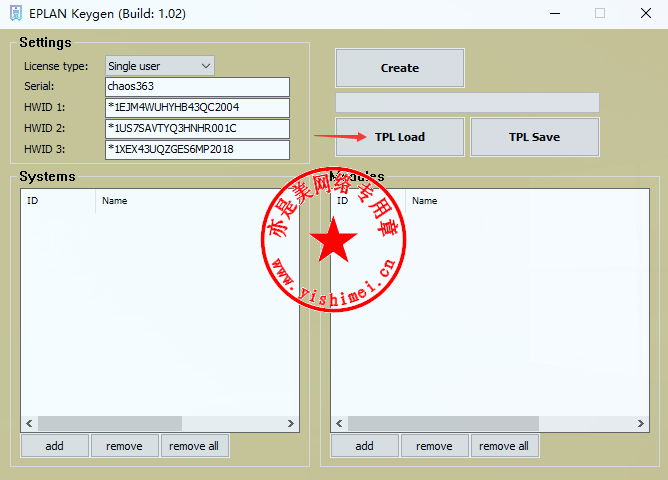Click the Systems list left scroll arrow

point(29,423)
